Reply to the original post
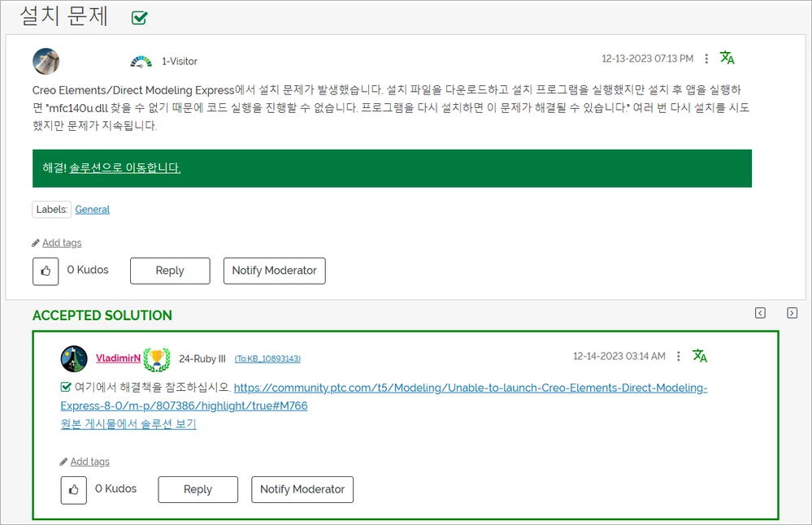Viewport: 812px width, 525px height. coord(170,271)
